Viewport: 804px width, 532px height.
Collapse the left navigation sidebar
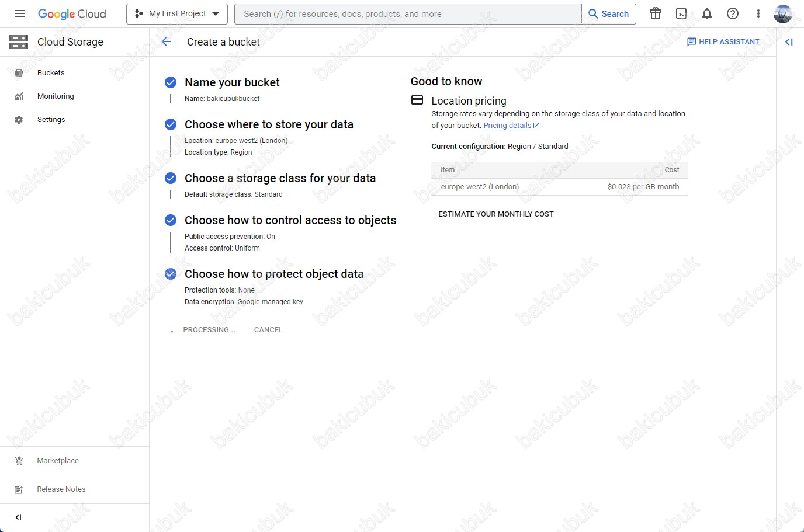click(18, 517)
